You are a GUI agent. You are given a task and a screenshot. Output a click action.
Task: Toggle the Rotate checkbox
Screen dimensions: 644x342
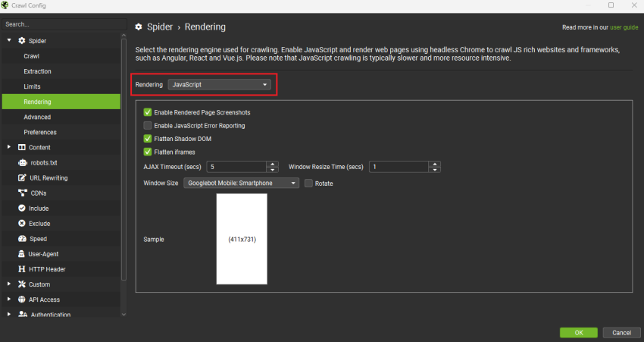point(308,184)
